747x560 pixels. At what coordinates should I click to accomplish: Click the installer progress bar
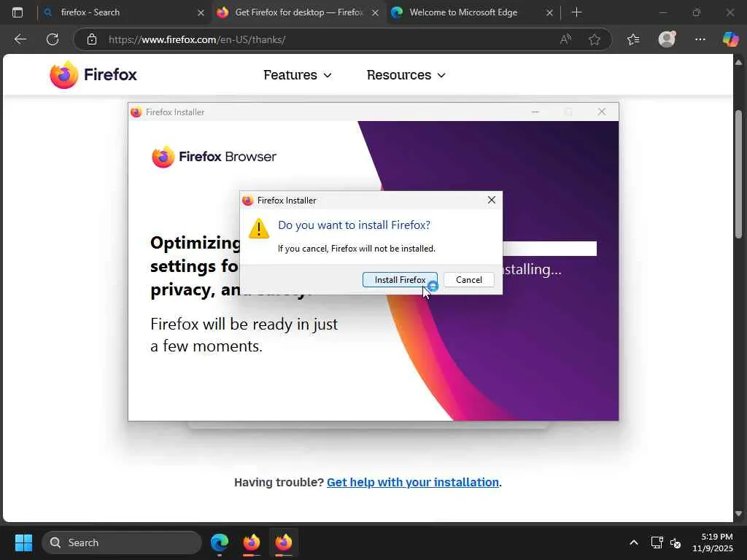549,249
